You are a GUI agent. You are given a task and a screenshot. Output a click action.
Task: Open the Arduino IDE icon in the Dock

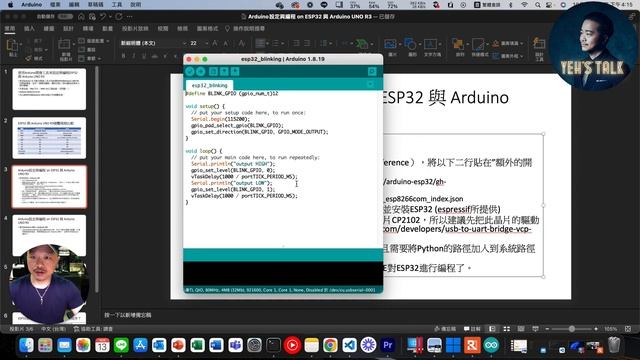tap(491, 345)
